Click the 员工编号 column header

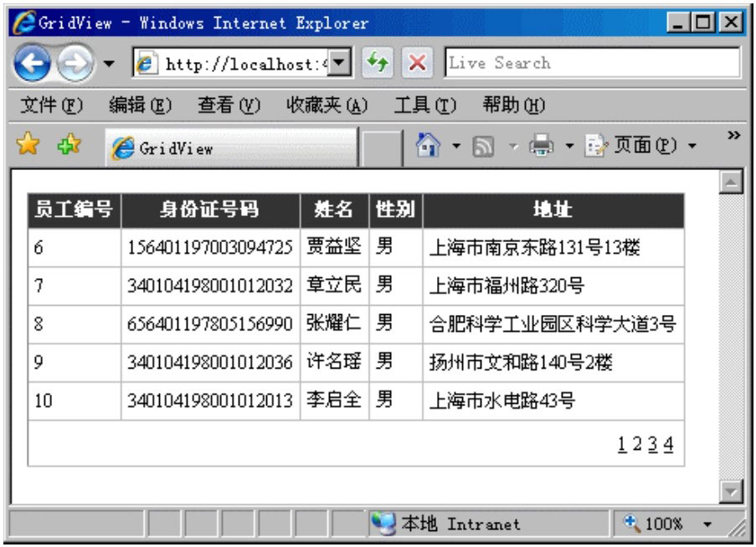[x=74, y=210]
